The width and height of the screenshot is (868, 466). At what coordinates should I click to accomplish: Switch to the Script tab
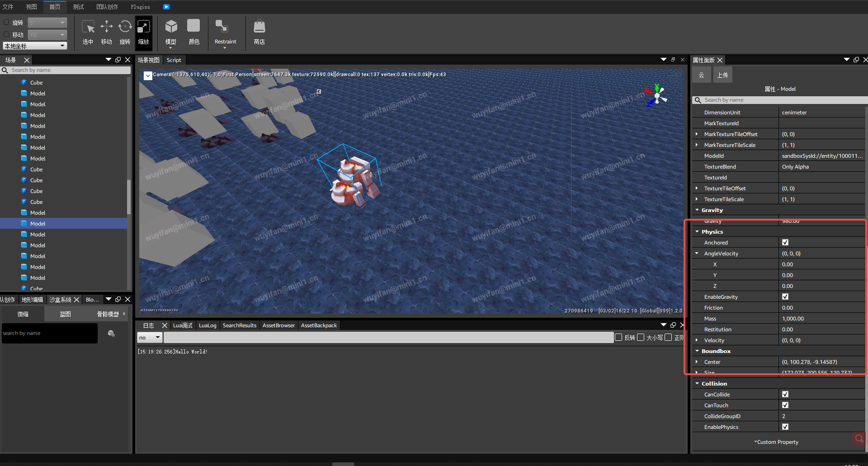pos(174,60)
